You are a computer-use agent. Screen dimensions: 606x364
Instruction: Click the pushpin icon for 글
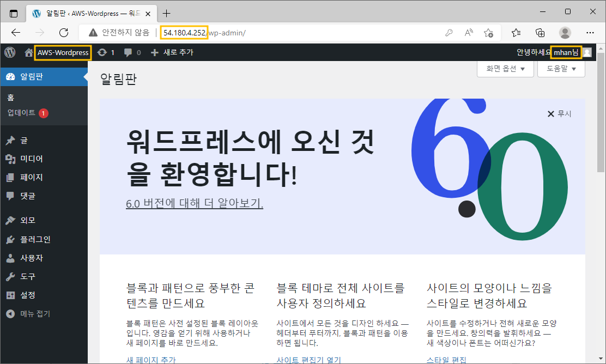10,140
